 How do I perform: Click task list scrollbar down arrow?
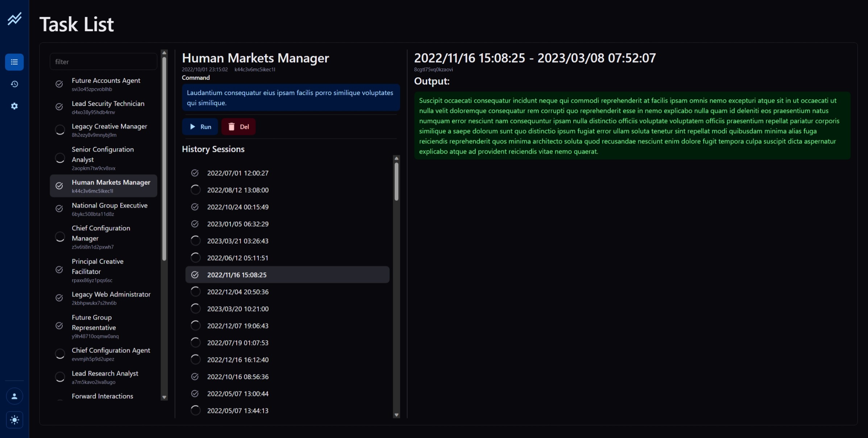(164, 397)
